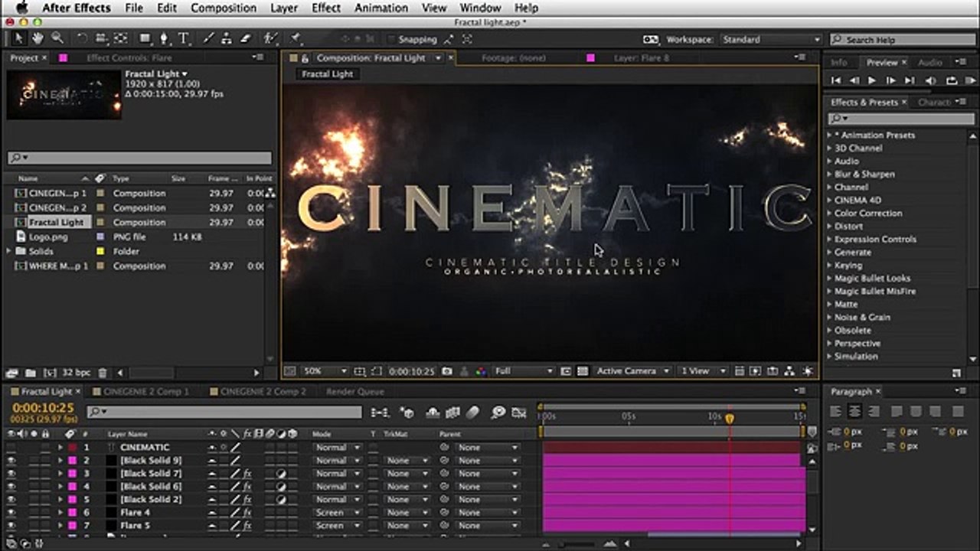Expand the Color Correction effects category
Screen dimensions: 980x551
(x=829, y=213)
